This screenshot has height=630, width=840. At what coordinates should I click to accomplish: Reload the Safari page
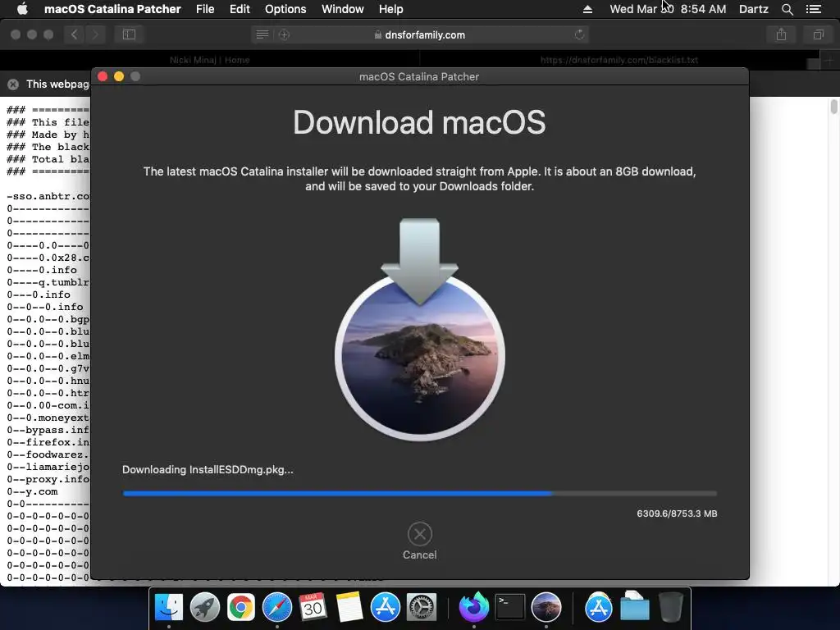pyautogui.click(x=579, y=34)
